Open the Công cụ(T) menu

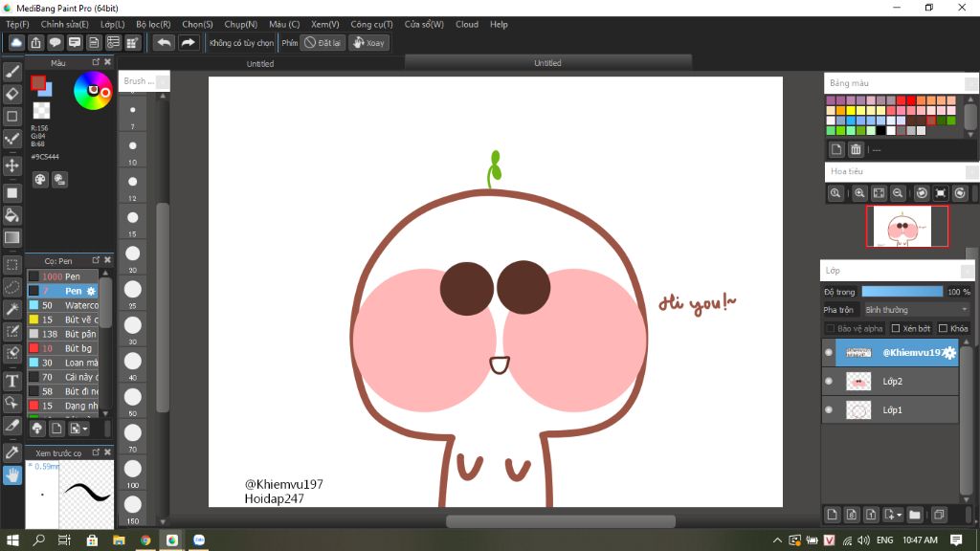coord(371,24)
